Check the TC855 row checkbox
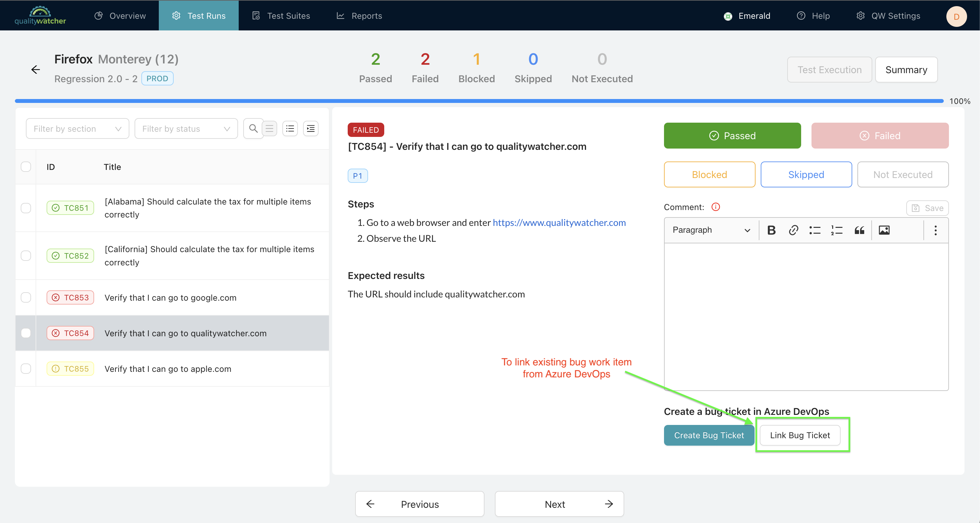The height and width of the screenshot is (523, 980). [x=26, y=368]
